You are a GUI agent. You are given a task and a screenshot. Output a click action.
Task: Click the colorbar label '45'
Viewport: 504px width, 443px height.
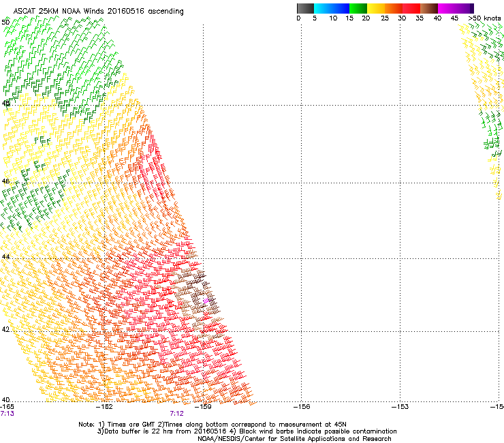454,18
